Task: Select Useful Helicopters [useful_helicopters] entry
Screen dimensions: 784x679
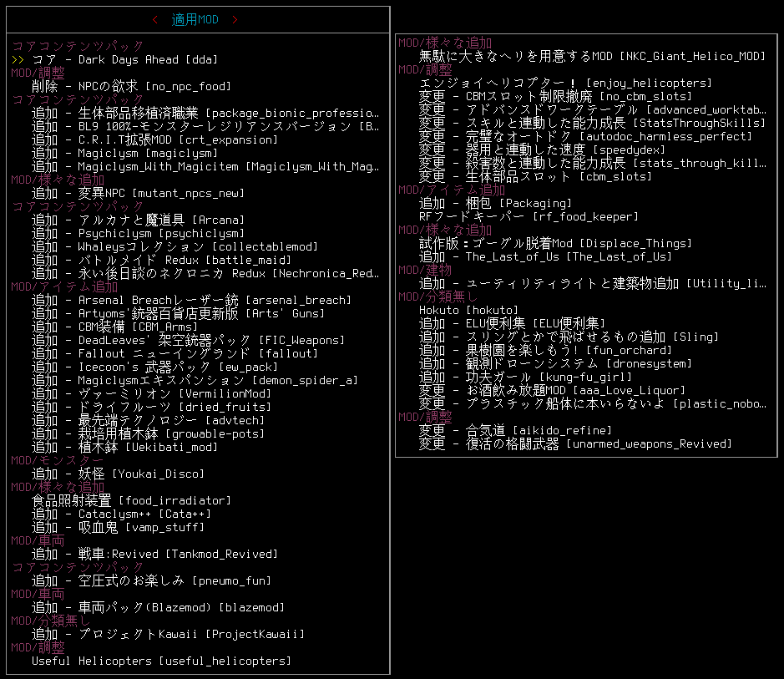Action: click(161, 661)
